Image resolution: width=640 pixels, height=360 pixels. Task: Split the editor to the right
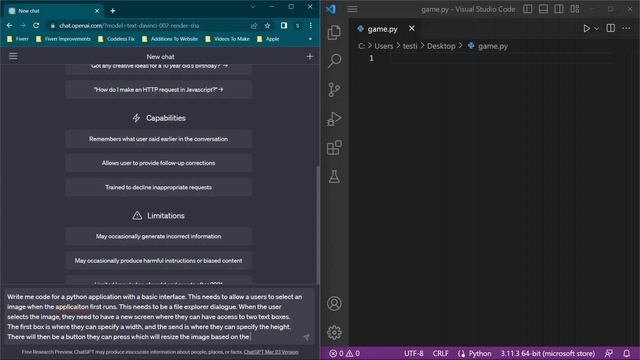click(x=611, y=28)
